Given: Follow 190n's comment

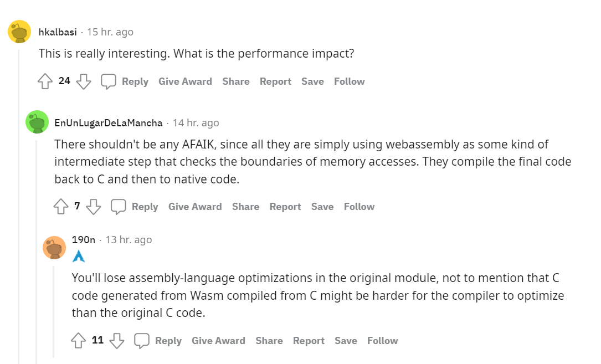Looking at the screenshot, I should [x=383, y=341].
